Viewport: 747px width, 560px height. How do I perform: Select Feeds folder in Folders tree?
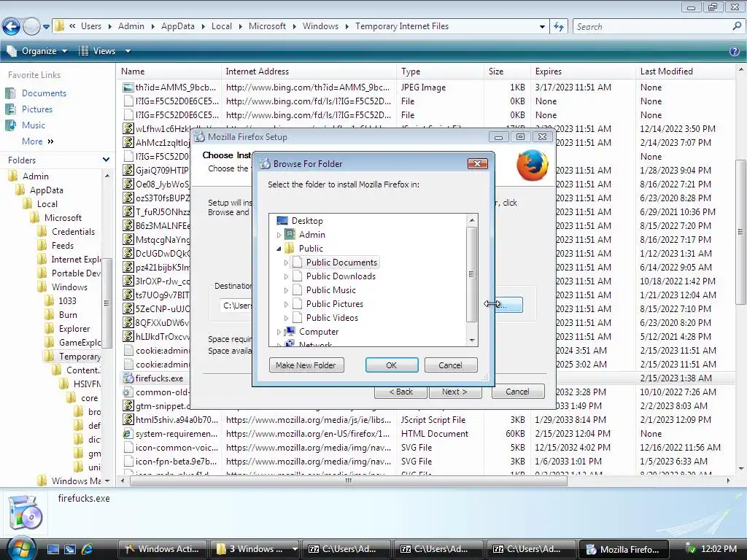[63, 246]
